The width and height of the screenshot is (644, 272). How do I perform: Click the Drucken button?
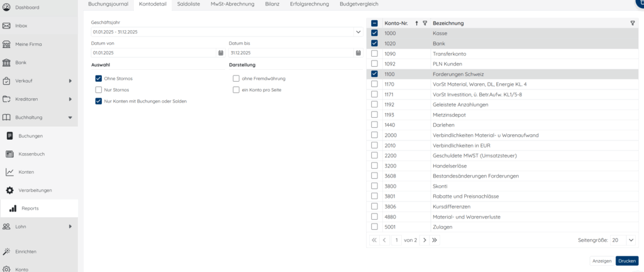tap(626, 261)
